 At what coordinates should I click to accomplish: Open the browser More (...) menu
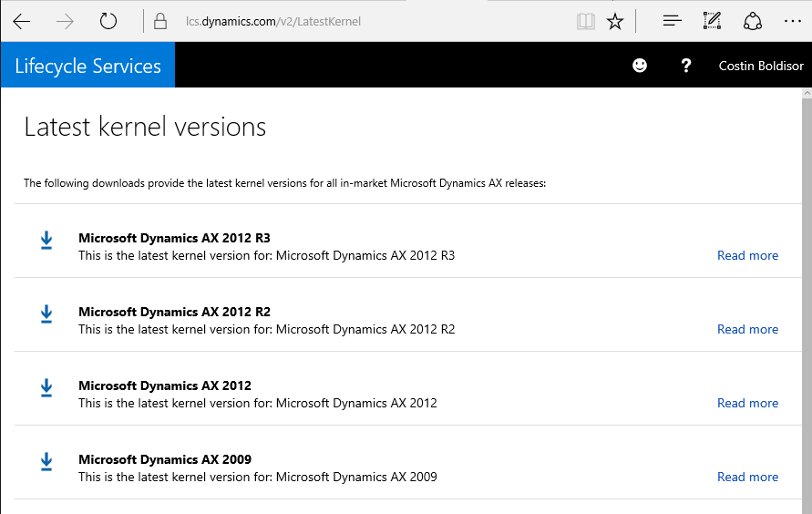(792, 21)
